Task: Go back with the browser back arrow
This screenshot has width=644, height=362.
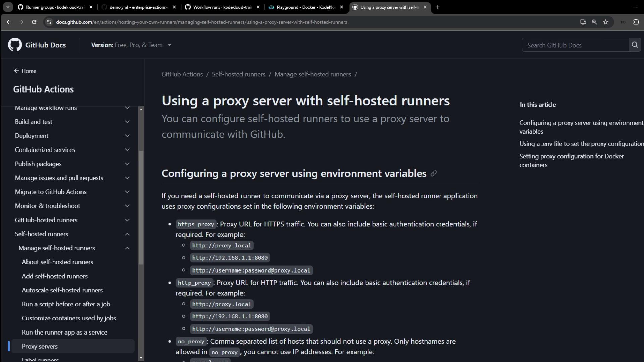Action: pos(9,22)
